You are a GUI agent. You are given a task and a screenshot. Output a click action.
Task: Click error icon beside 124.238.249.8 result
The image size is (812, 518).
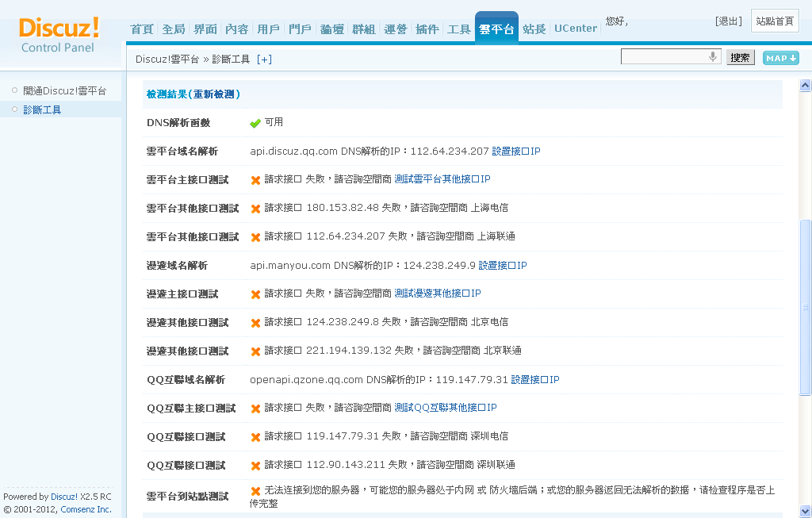[x=255, y=323]
